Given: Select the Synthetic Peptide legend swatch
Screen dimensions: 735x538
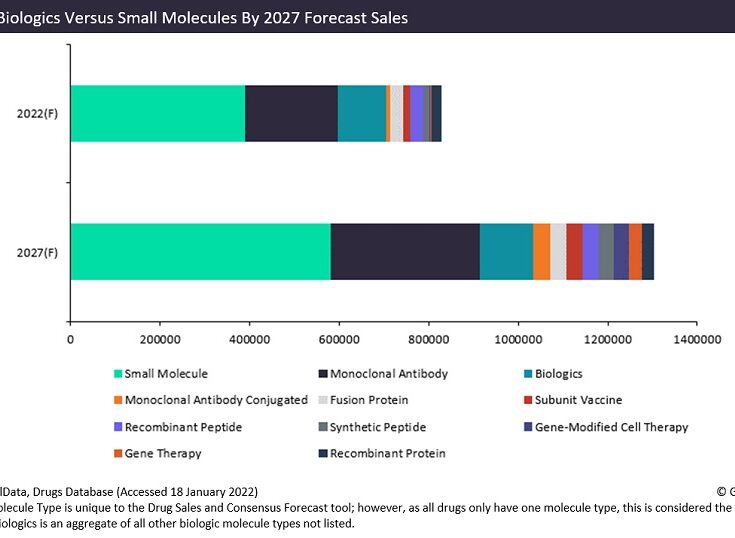Looking at the screenshot, I should click(322, 427).
